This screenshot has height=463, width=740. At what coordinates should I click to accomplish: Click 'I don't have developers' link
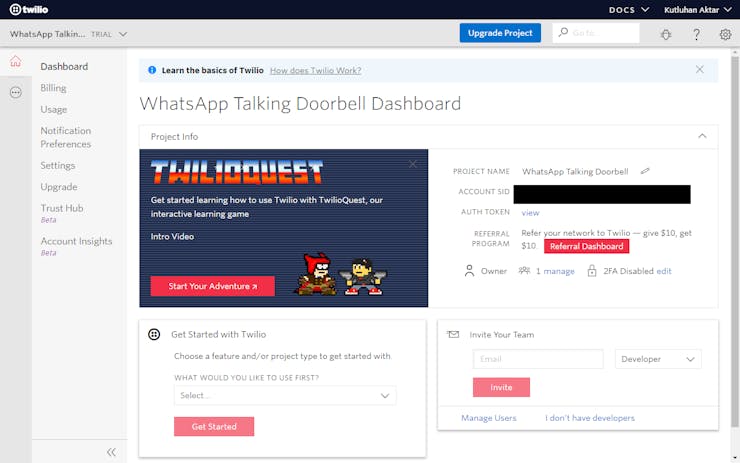[589, 418]
